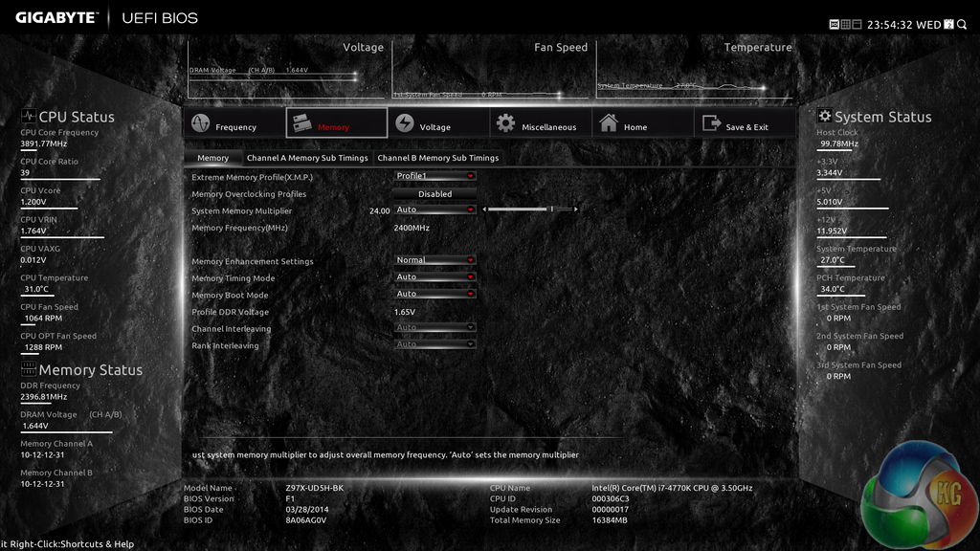Screen dimensions: 980x551
Task: Click the Home house icon
Action: 608,122
